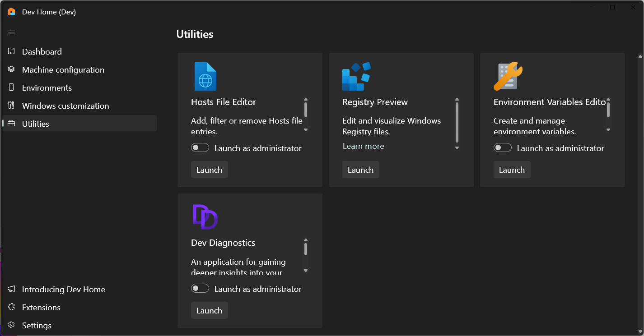Click 'Edit and visualize Windows Registry files.' text
Image resolution: width=644 pixels, height=336 pixels.
pos(392,126)
